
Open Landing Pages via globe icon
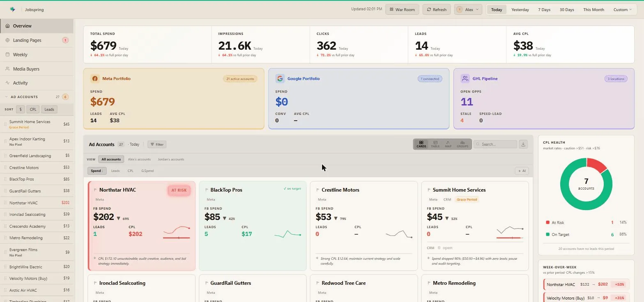[7, 40]
